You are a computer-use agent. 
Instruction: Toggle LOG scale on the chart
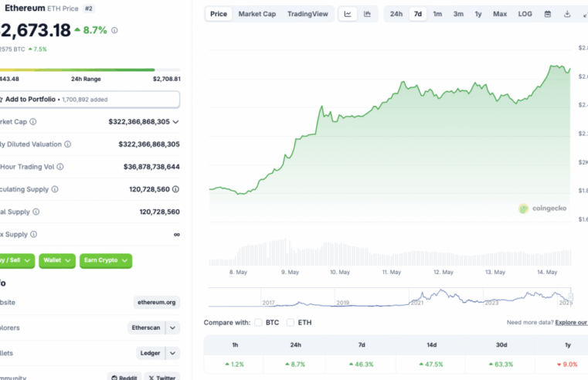[525, 14]
